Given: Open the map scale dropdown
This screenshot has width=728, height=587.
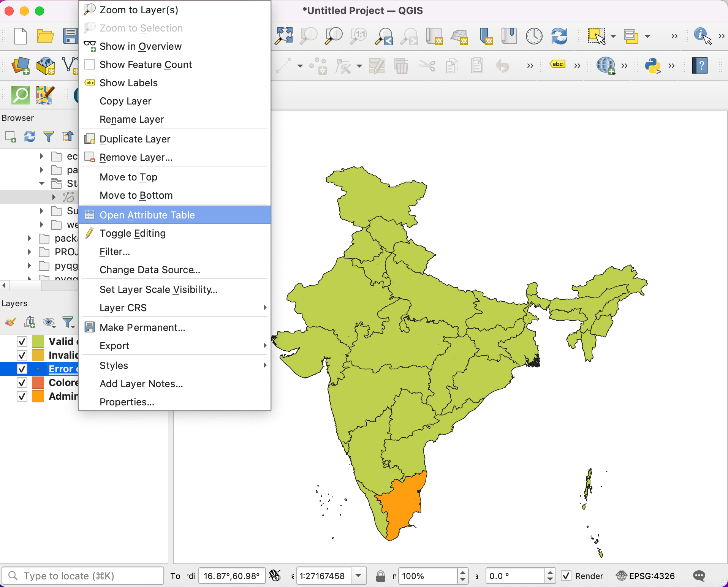Looking at the screenshot, I should pos(359,576).
